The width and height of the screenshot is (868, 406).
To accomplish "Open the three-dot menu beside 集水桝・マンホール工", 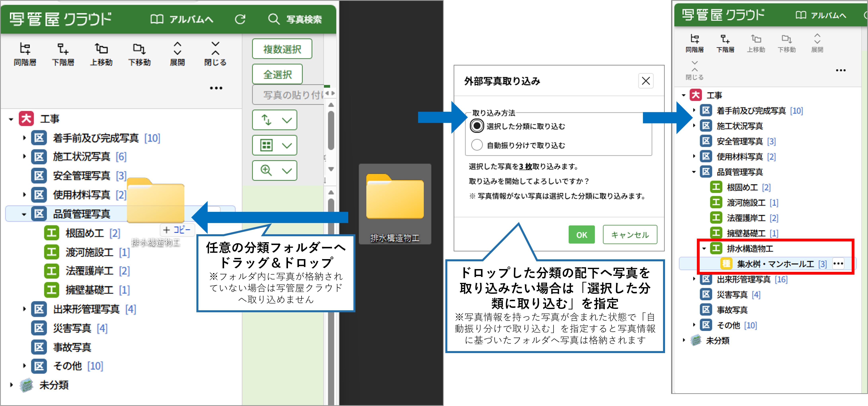I will point(838,264).
